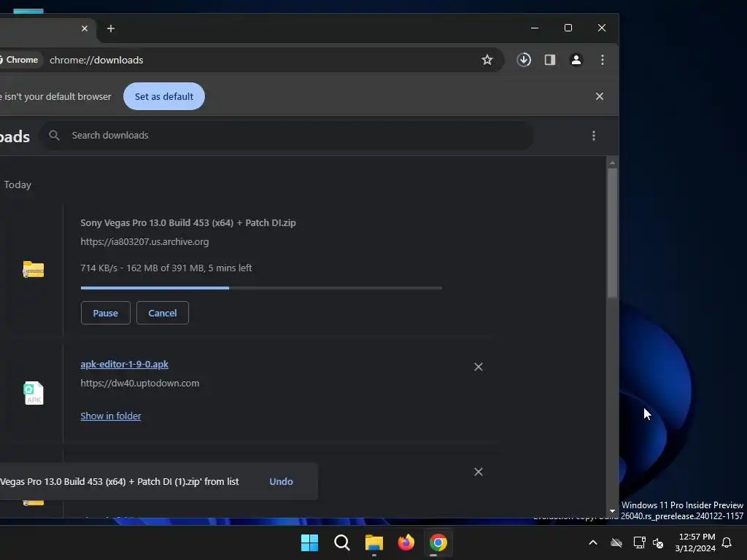Open the profile avatar menu
Viewport: 747px width, 560px height.
576,60
